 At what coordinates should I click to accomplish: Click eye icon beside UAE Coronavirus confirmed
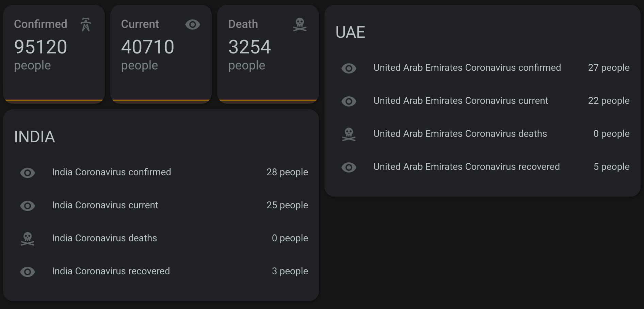point(349,68)
